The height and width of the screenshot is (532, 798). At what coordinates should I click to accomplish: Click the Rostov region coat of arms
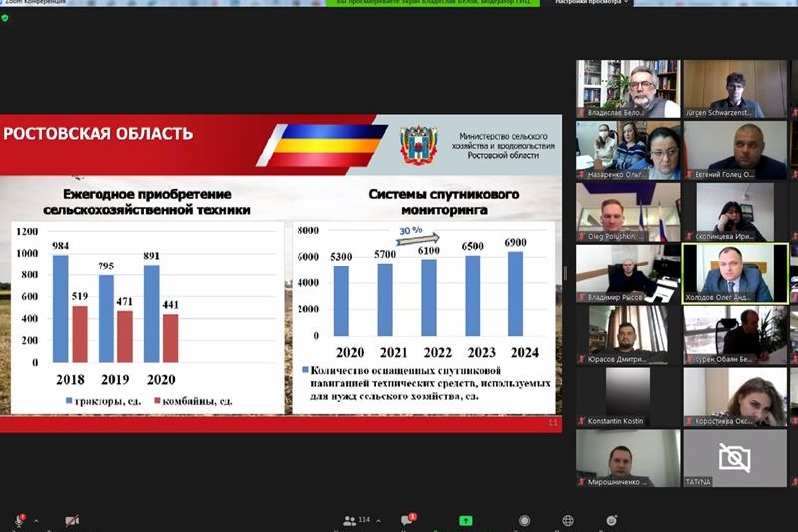418,145
